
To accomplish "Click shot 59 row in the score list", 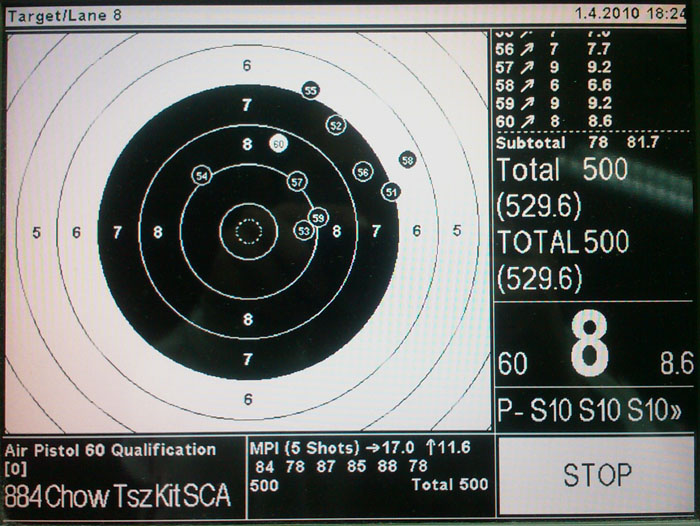I will click(x=553, y=103).
